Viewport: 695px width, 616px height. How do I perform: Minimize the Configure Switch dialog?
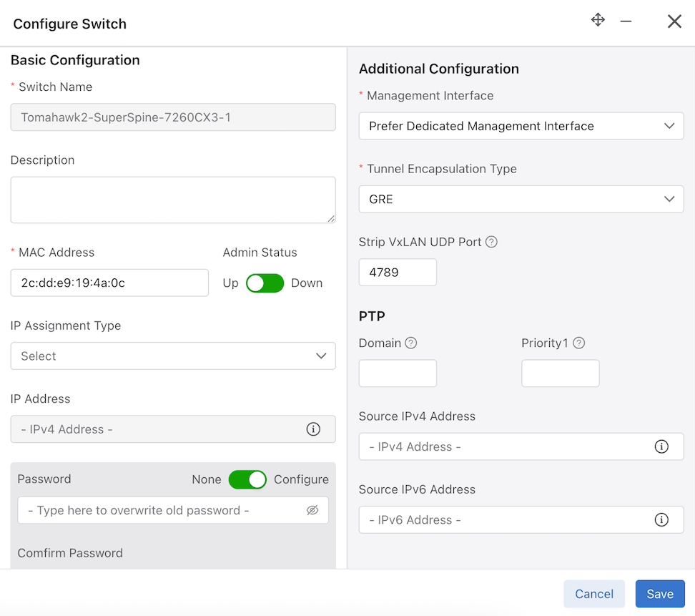(x=626, y=21)
